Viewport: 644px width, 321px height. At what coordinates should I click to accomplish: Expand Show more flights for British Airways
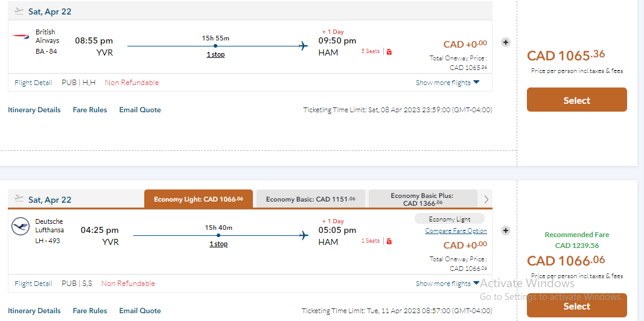[447, 83]
